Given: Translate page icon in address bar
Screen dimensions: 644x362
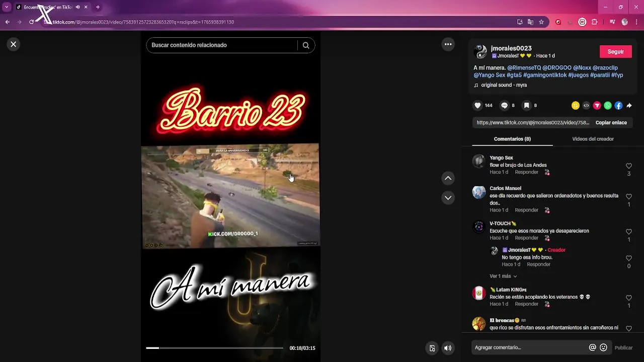Looking at the screenshot, I should click(530, 22).
